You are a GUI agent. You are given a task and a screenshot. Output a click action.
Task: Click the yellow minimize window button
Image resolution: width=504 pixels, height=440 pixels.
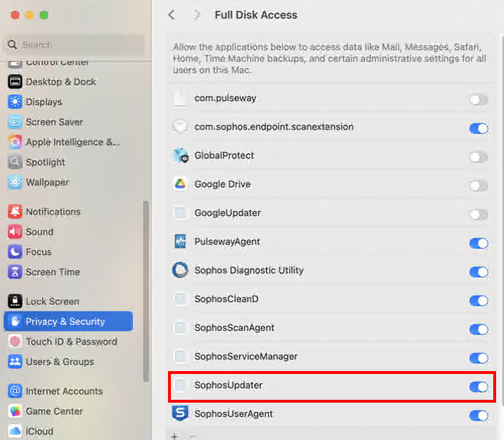(29, 15)
